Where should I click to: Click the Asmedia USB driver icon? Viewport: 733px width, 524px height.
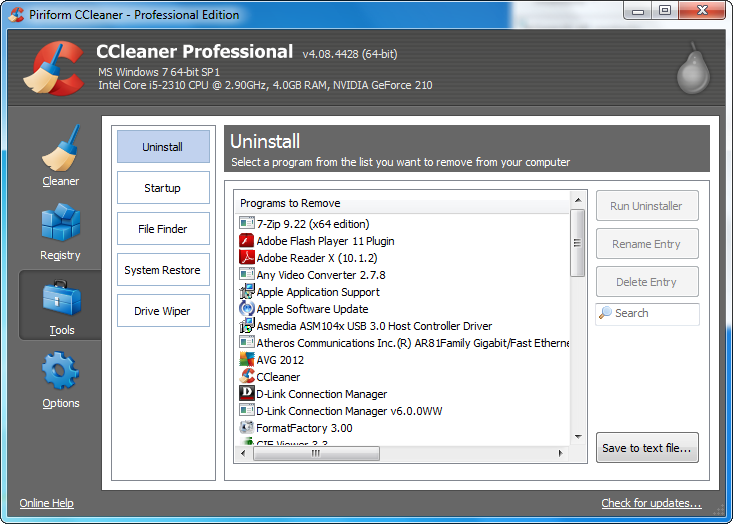coord(246,325)
